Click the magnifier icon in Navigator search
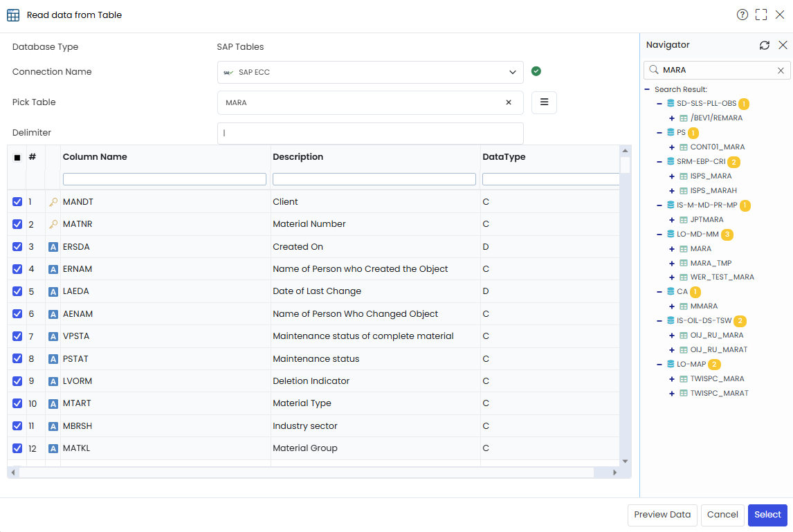Viewport: 793px width, 532px height. tap(653, 70)
